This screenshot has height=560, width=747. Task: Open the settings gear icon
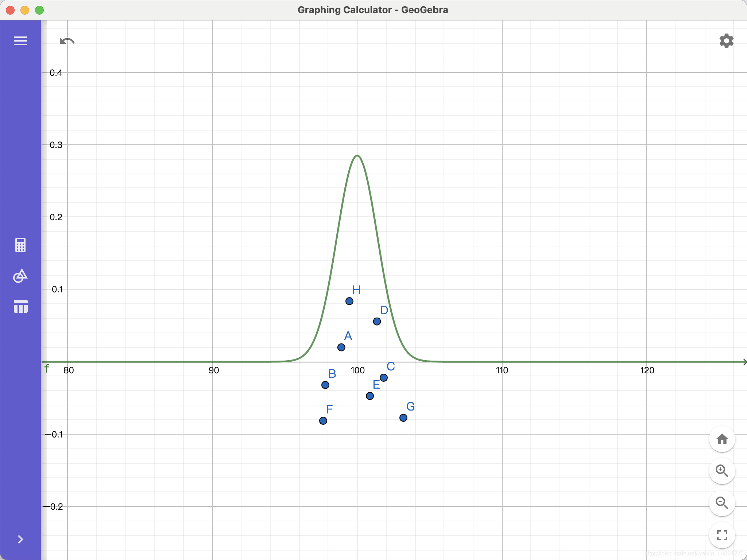726,41
